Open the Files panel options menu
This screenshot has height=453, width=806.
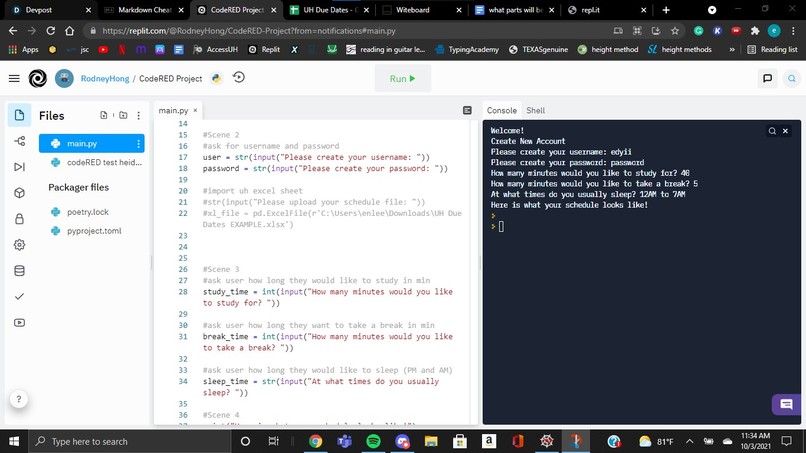[x=138, y=116]
